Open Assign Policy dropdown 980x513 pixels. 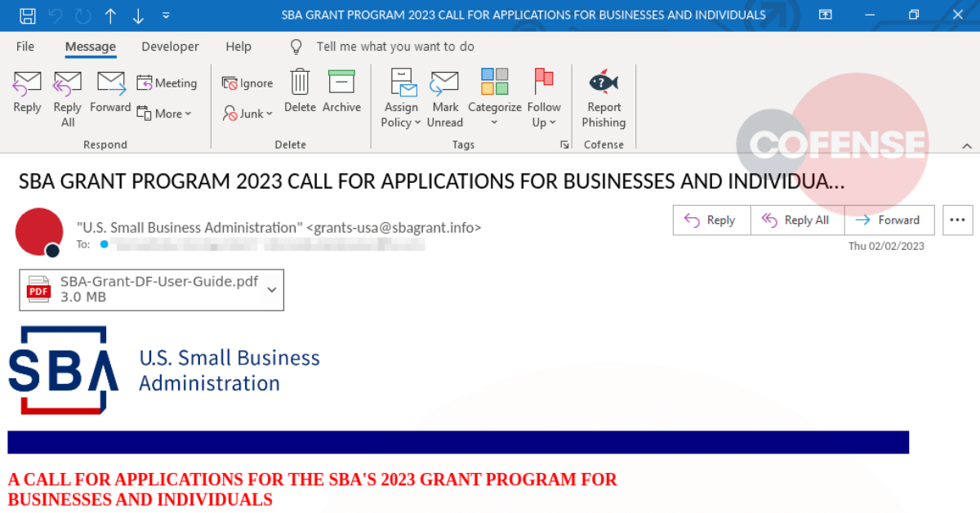pyautogui.click(x=401, y=98)
